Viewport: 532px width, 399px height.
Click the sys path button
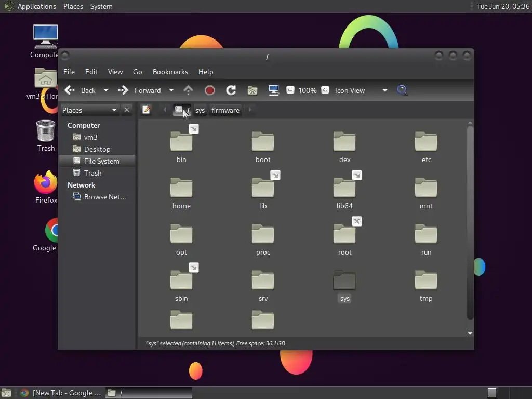tap(200, 110)
